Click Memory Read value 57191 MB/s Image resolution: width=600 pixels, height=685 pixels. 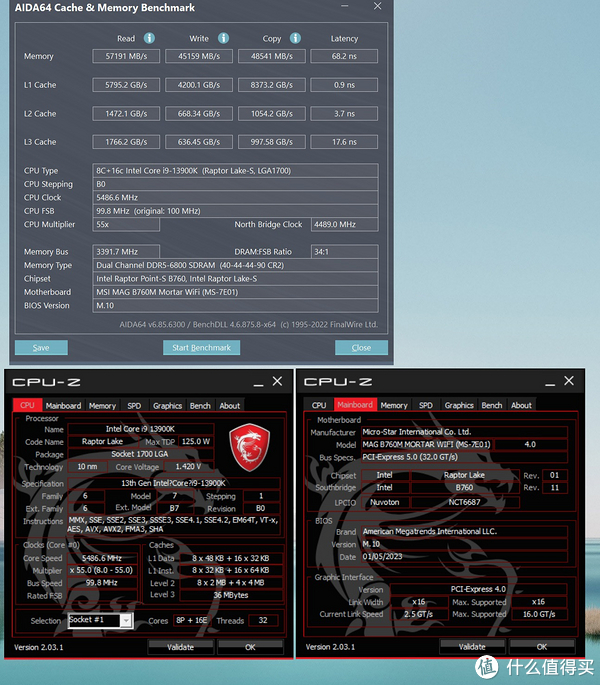pos(126,56)
